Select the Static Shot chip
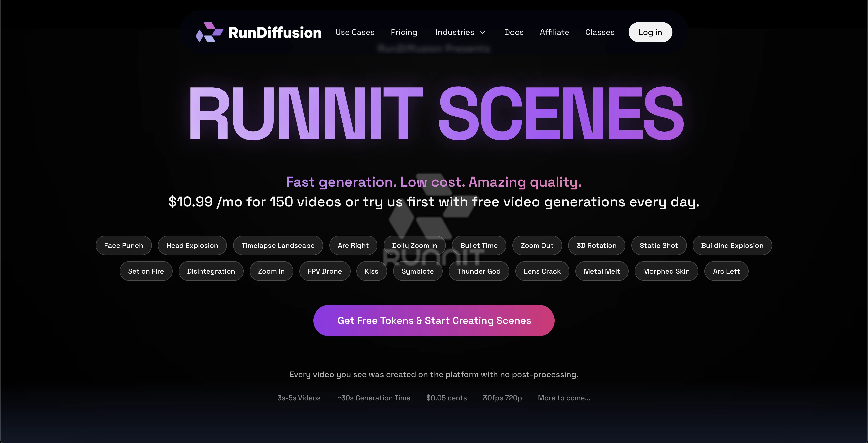The image size is (868, 443). (x=659, y=245)
